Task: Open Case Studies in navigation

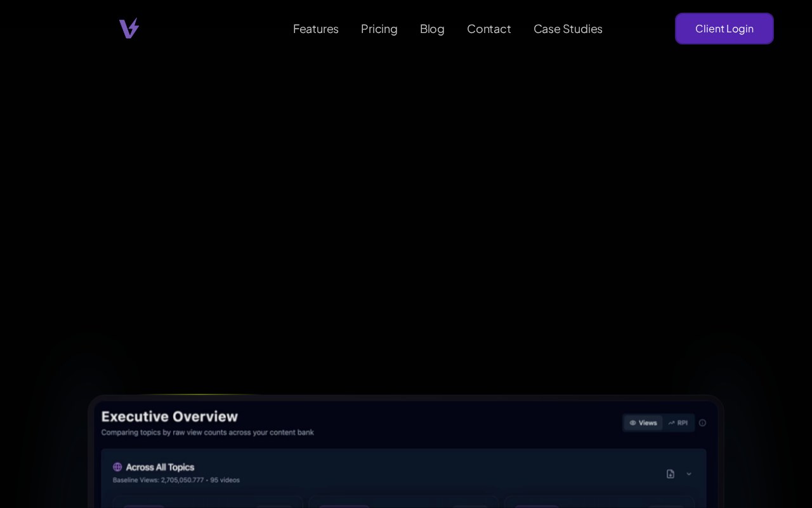Action: [x=568, y=29]
